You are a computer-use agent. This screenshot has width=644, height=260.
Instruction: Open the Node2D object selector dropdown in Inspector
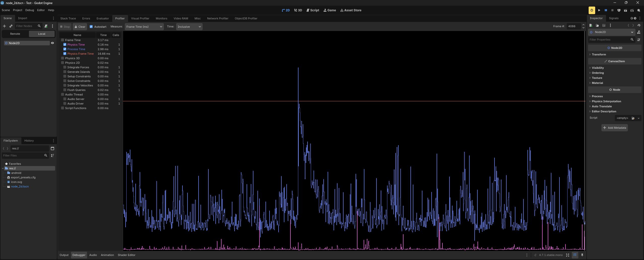click(612, 32)
